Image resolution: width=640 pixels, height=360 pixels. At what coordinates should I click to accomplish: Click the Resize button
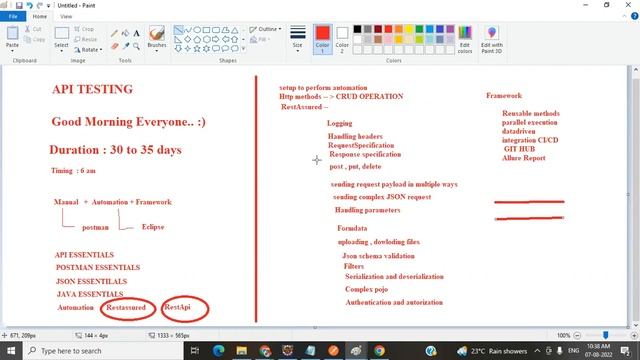[86, 39]
